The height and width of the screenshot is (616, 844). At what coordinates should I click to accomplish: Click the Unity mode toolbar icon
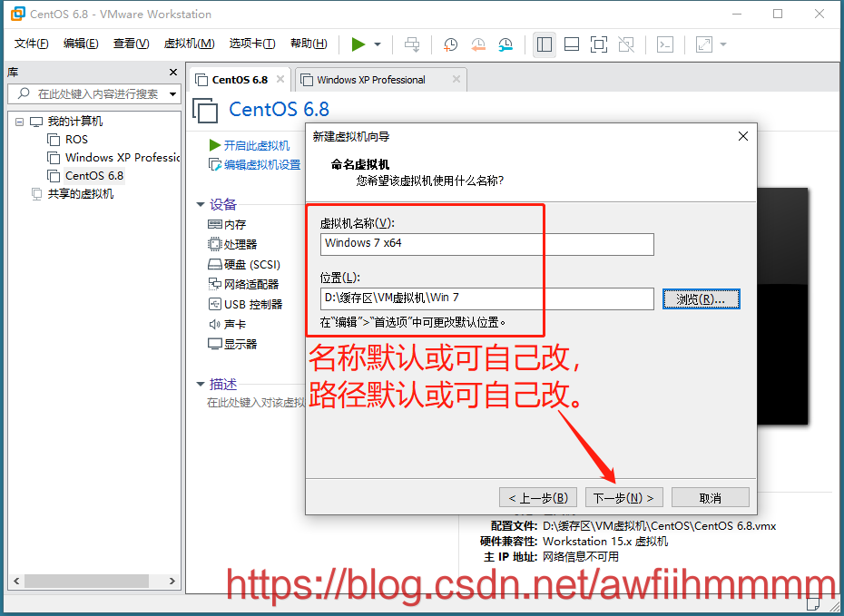626,44
